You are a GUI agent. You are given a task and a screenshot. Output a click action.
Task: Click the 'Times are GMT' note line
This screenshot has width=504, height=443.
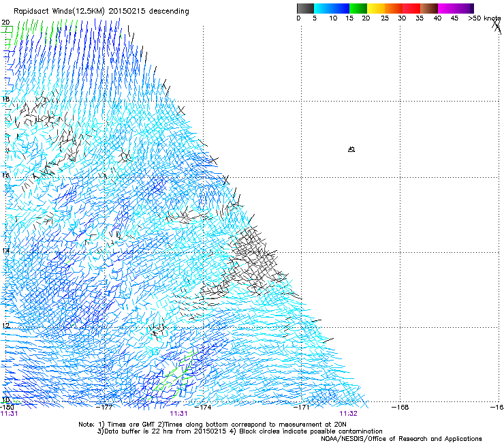pyautogui.click(x=212, y=425)
